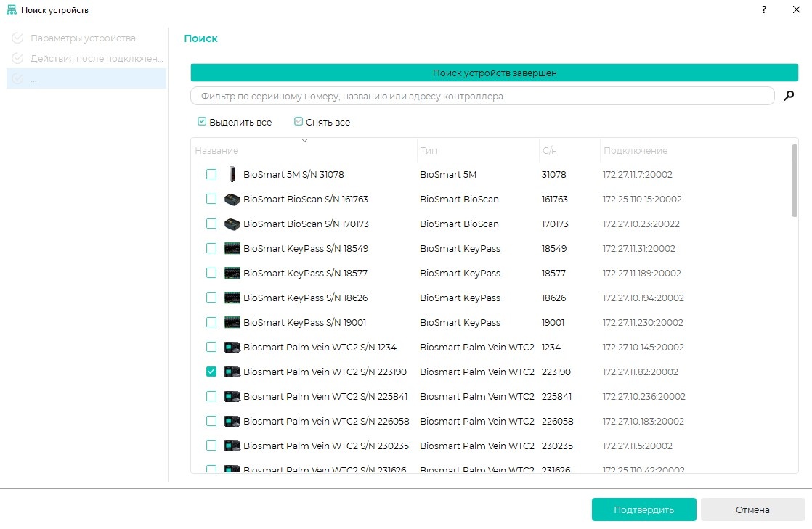Click the address 172.25.110.15:20002
The width and height of the screenshot is (812, 529).
click(x=642, y=200)
